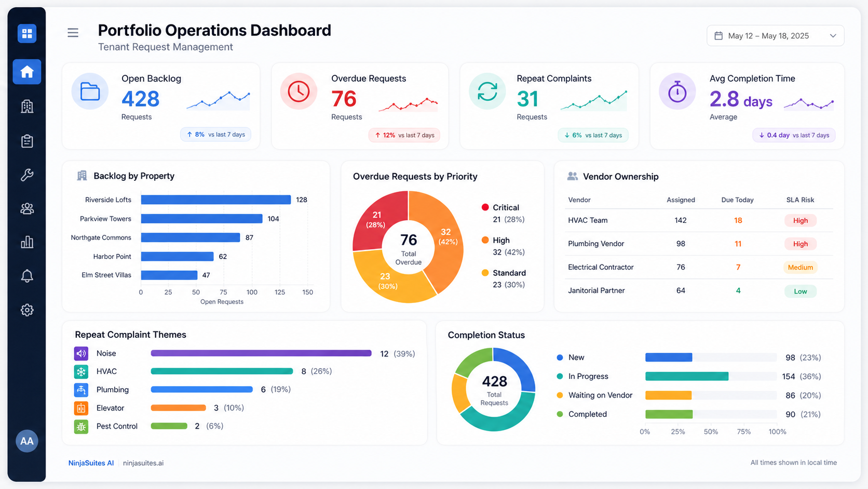Toggle the hamburger menu icon

click(x=73, y=33)
